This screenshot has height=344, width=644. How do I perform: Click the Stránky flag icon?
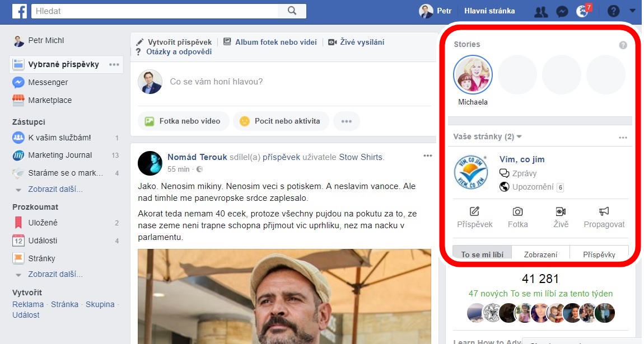[x=18, y=258]
